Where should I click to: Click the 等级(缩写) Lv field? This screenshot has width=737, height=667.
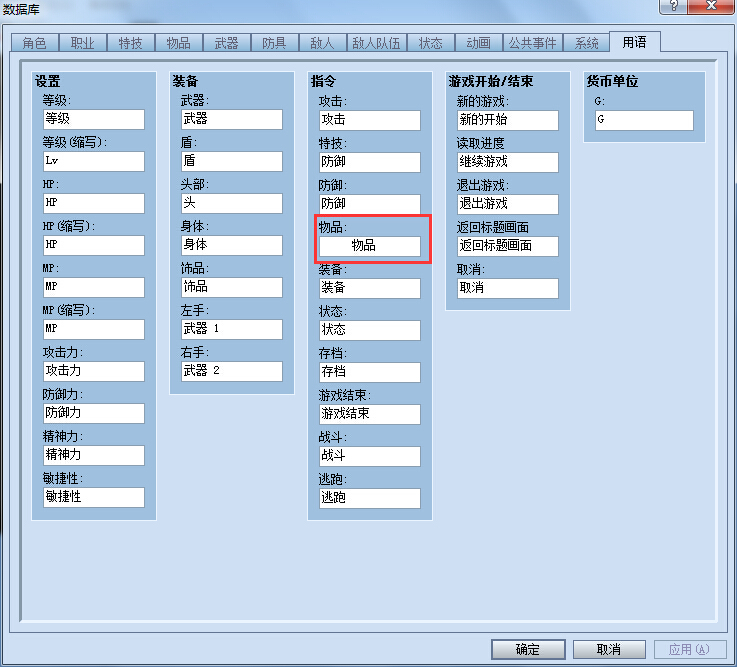pyautogui.click(x=94, y=161)
